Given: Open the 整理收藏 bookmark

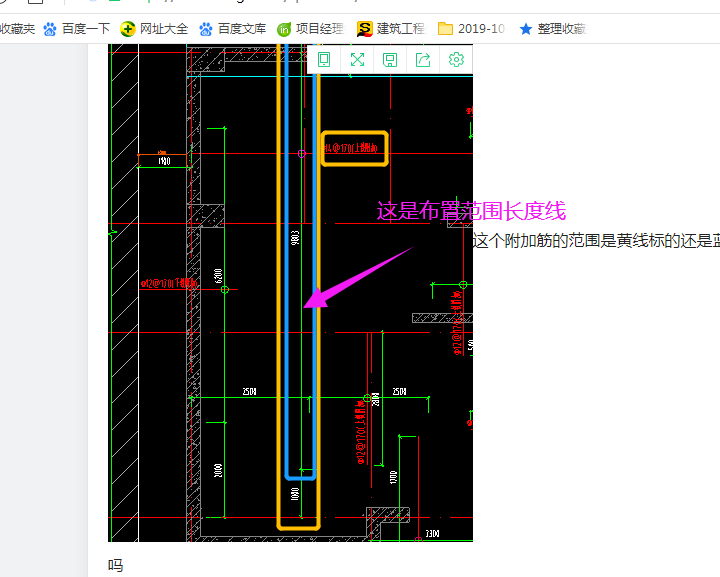Looking at the screenshot, I should 553,29.
